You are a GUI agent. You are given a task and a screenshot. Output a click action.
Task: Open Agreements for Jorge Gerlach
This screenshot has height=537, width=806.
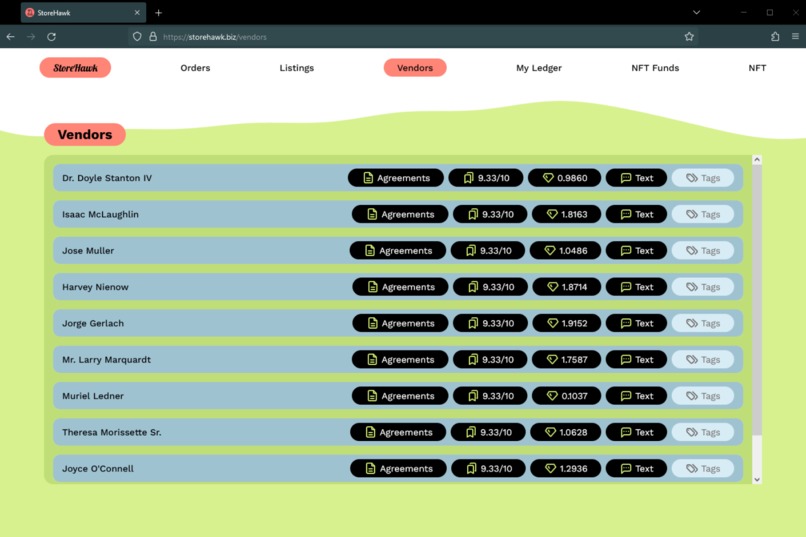coord(400,323)
